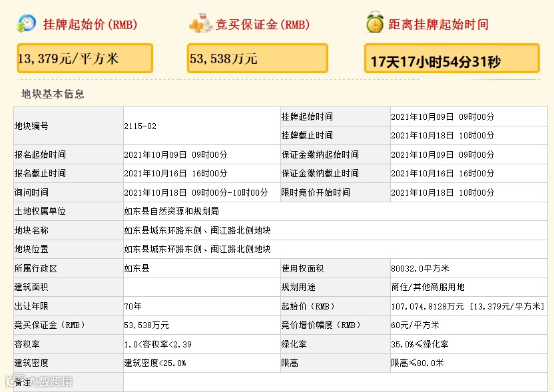Click the 报名起始时间 label

point(40,154)
